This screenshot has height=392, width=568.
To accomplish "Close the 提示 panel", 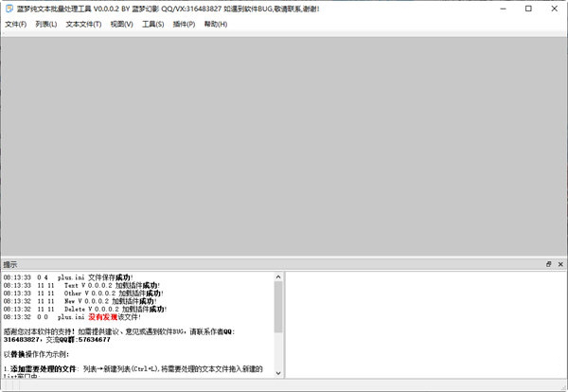I will 560,264.
